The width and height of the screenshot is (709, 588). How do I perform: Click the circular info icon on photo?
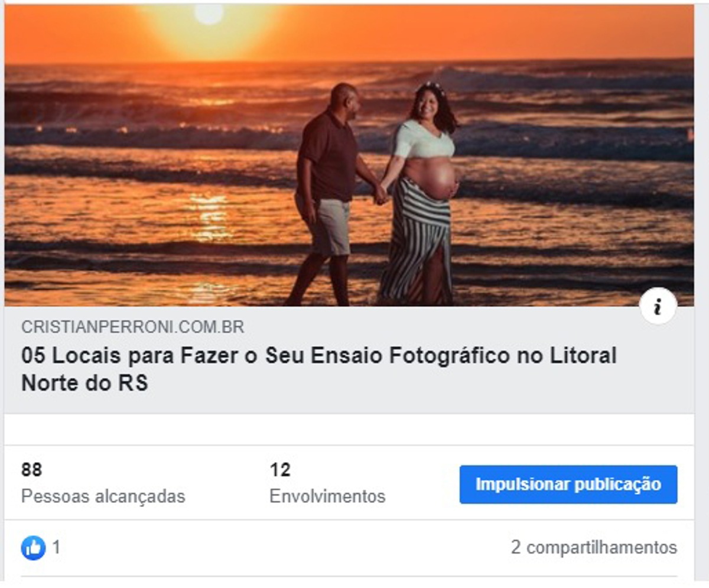point(658,307)
